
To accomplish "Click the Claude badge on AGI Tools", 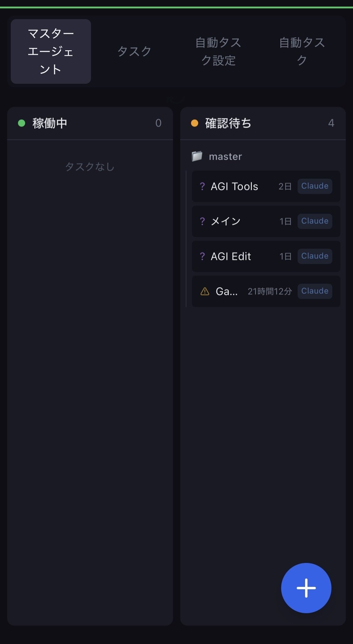I will tap(315, 186).
